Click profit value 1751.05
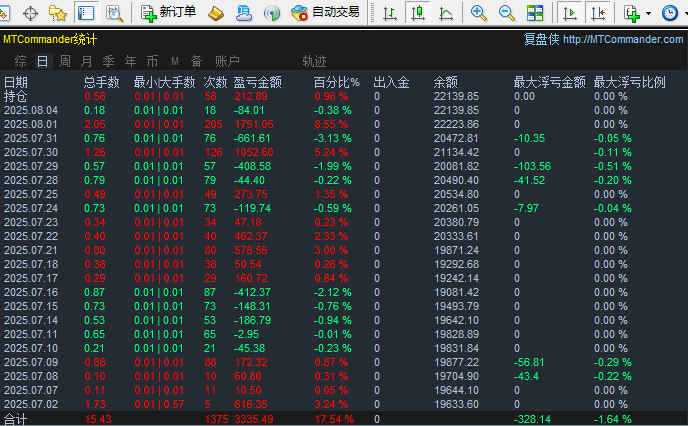 [x=254, y=124]
